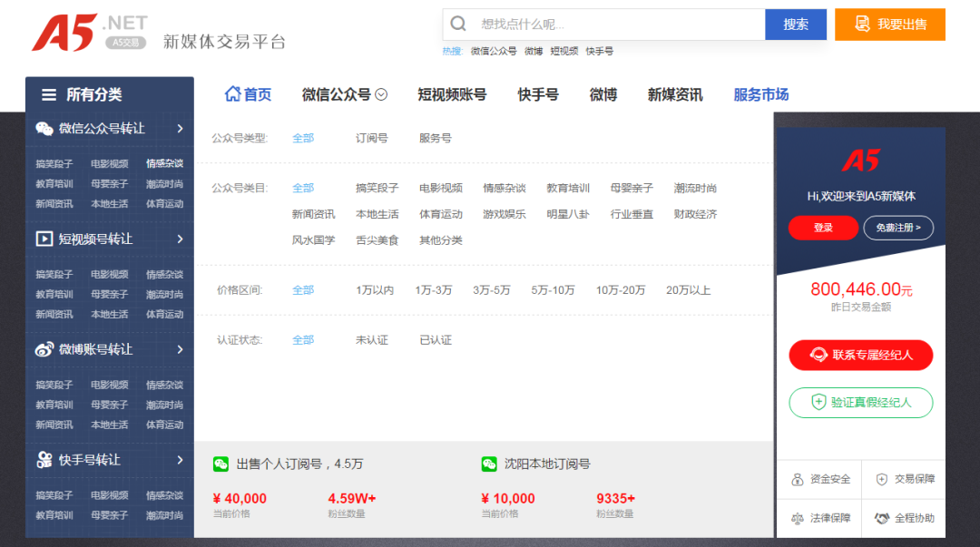Image resolution: width=980 pixels, height=547 pixels.
Task: Expand the 微博账号转让 category arrow
Action: (x=180, y=349)
